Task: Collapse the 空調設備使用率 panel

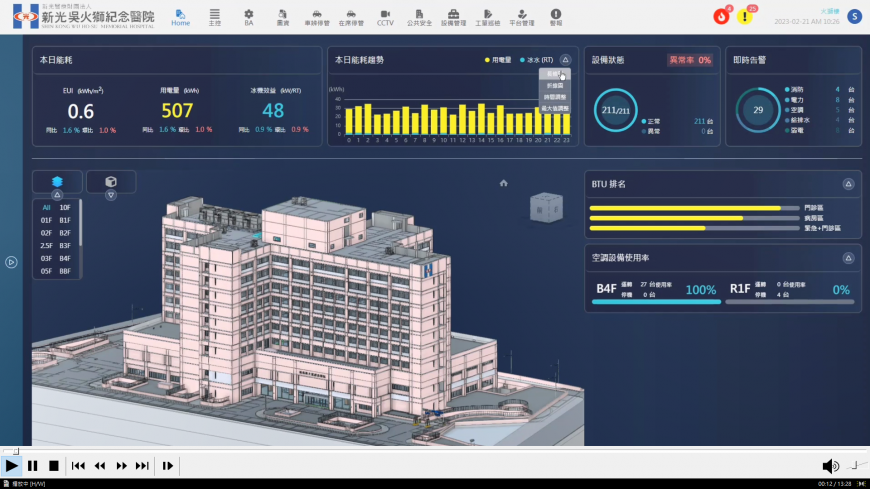Action: [x=848, y=258]
